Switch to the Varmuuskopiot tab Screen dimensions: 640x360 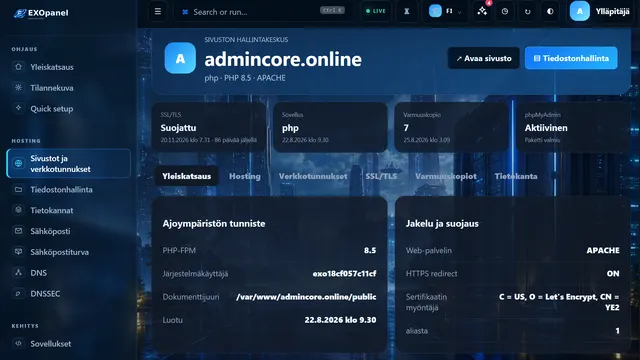tap(446, 176)
